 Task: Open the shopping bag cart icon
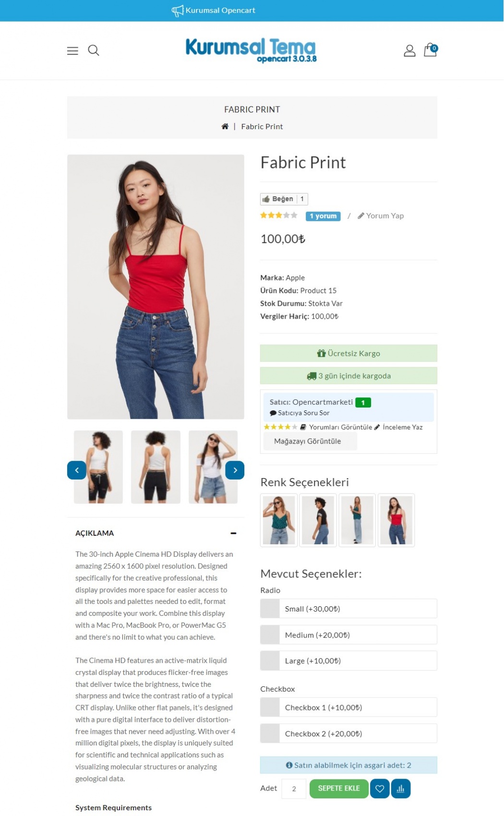click(431, 50)
